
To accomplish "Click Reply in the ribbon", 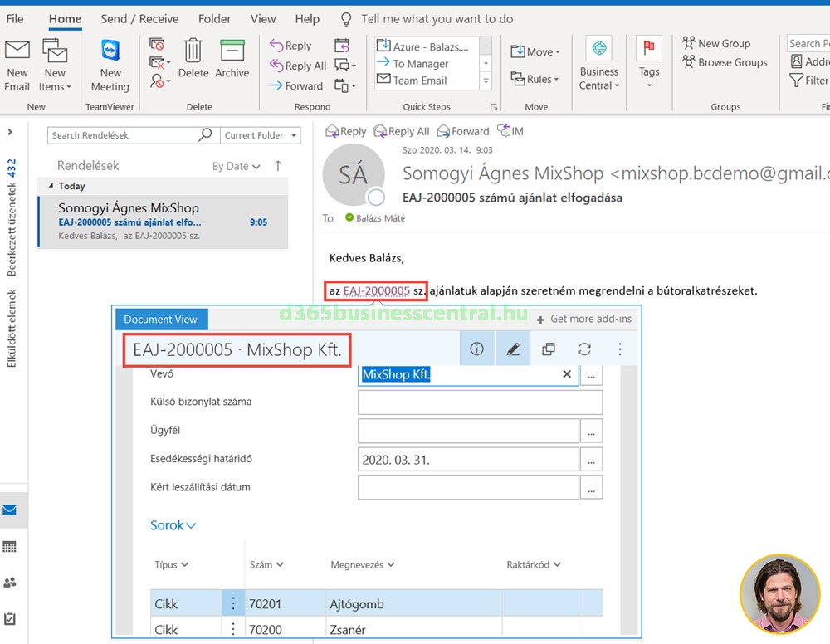I will click(290, 46).
